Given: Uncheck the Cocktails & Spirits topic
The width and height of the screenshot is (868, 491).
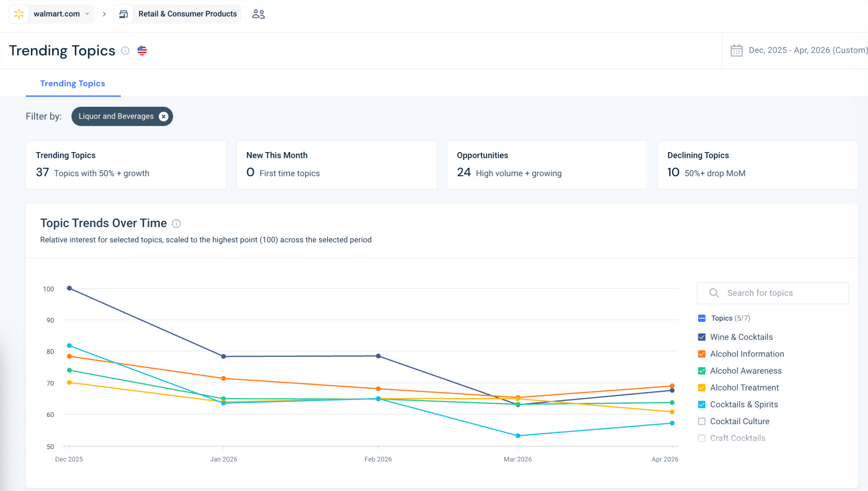Looking at the screenshot, I should pos(702,405).
